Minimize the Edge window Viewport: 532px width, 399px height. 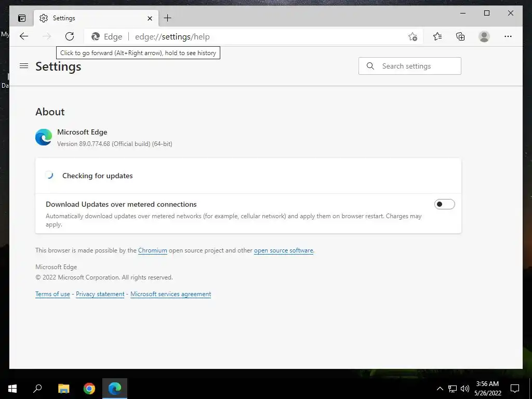(x=463, y=13)
